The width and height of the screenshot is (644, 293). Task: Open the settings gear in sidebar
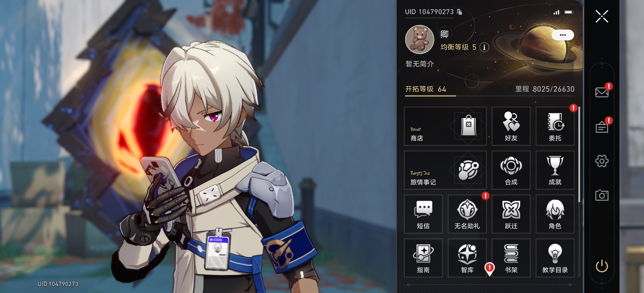pos(602,161)
